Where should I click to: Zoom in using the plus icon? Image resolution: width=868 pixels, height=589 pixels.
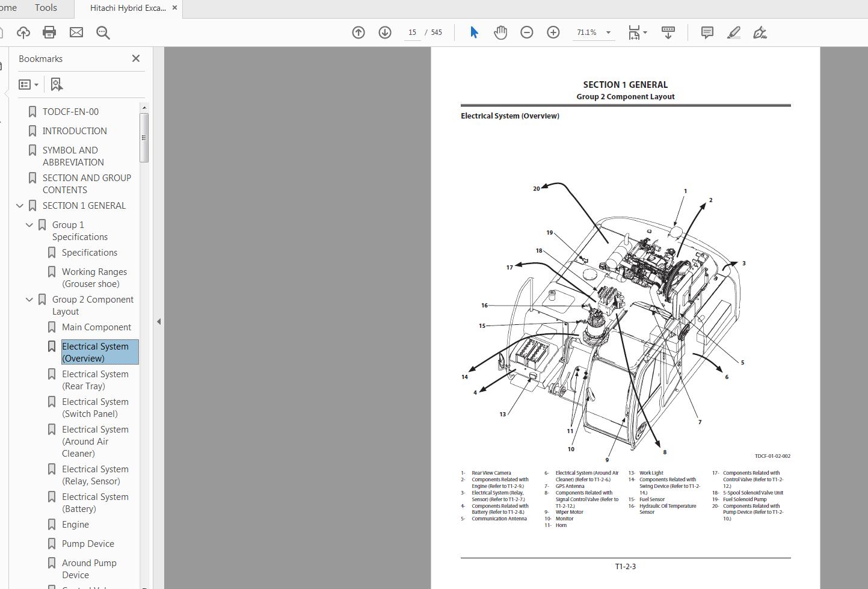(x=553, y=32)
